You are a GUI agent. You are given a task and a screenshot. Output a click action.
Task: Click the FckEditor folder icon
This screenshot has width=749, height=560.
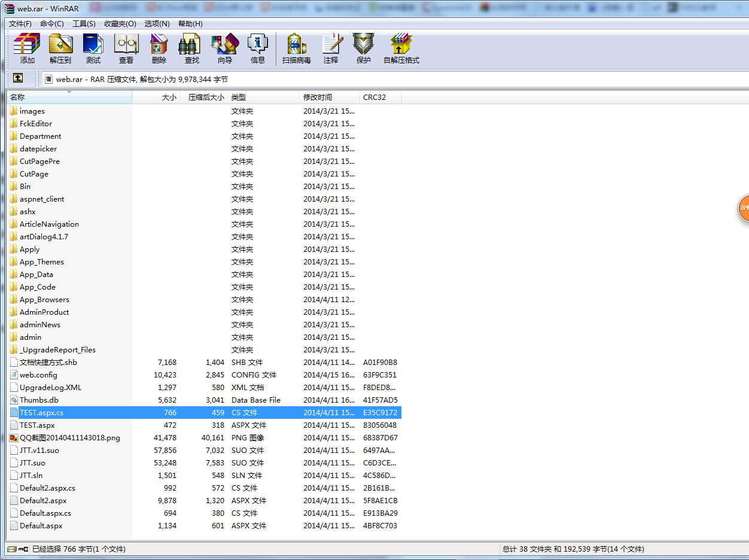pos(14,123)
